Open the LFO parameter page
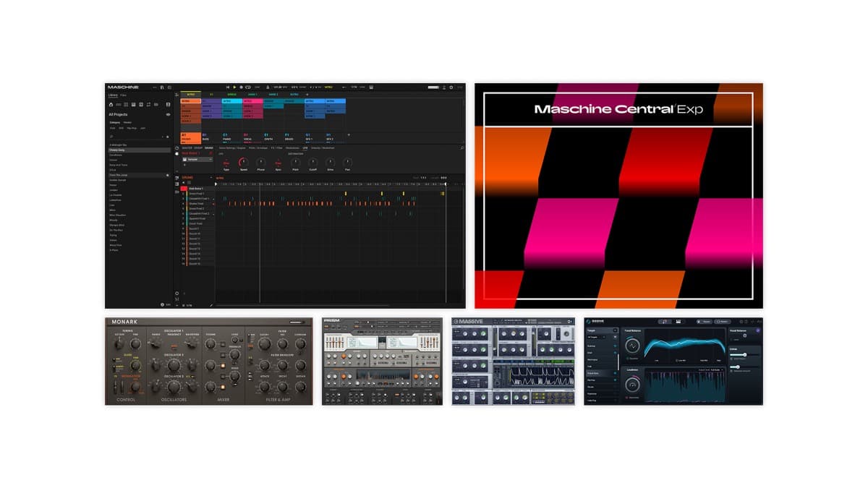The height and width of the screenshot is (488, 868). [x=305, y=147]
